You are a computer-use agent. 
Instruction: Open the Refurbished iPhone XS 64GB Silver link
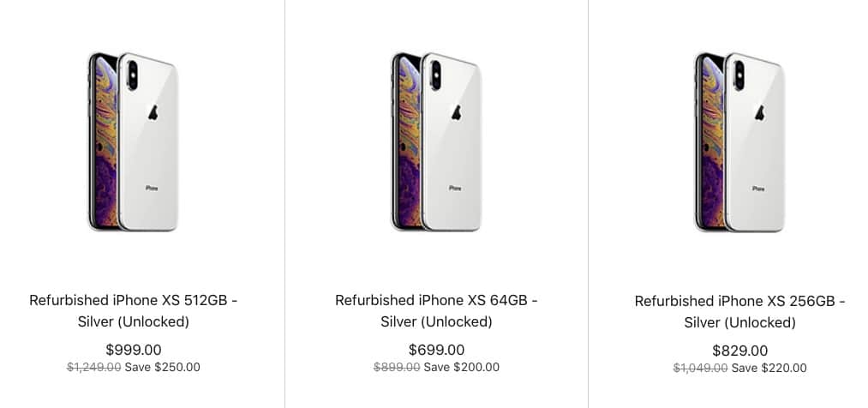(x=436, y=310)
